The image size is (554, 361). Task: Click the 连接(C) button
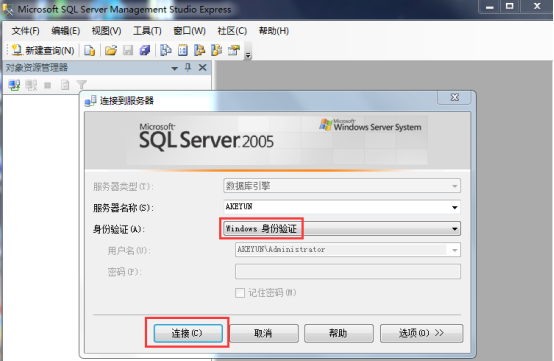188,333
